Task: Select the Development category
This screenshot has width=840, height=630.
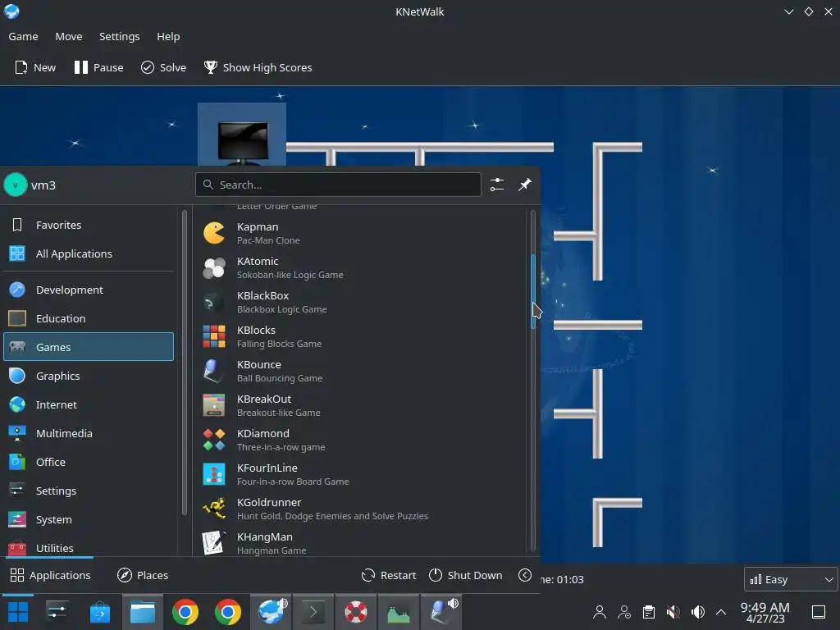Action: coord(89,290)
